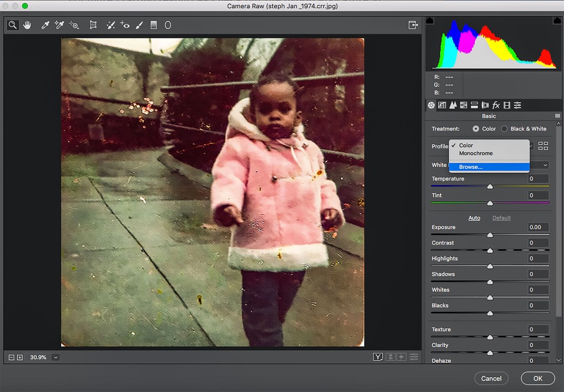
Task: Expand the White Balance dropdown
Action: click(x=545, y=165)
